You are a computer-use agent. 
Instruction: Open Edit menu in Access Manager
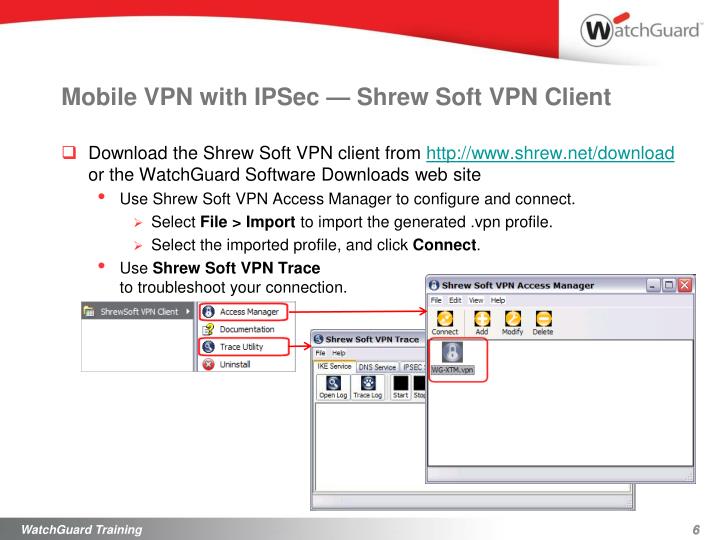pos(455,300)
